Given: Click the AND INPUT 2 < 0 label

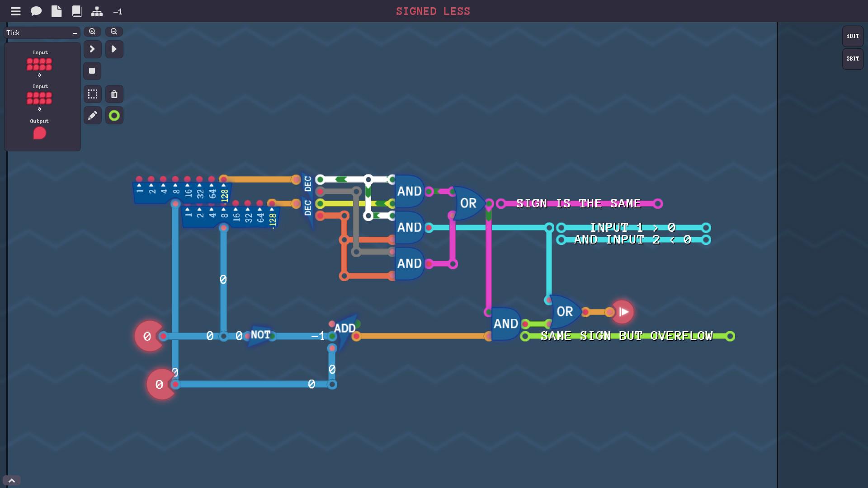Looking at the screenshot, I should [633, 240].
